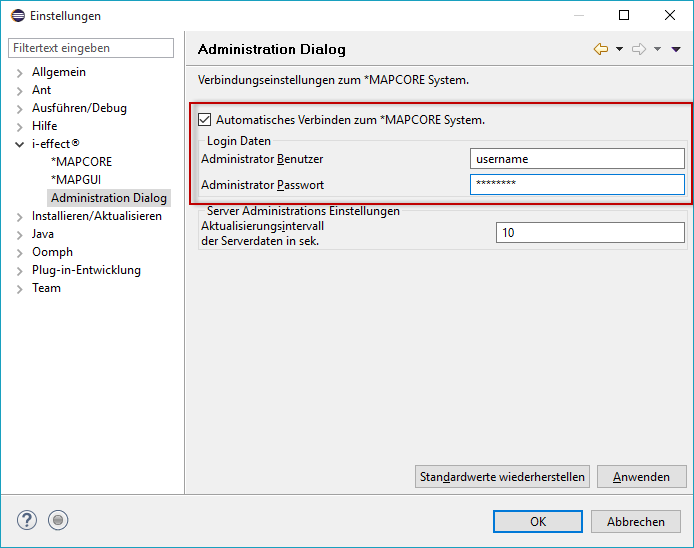Select the *MAPCORE preference page
694x548 pixels.
[x=81, y=162]
